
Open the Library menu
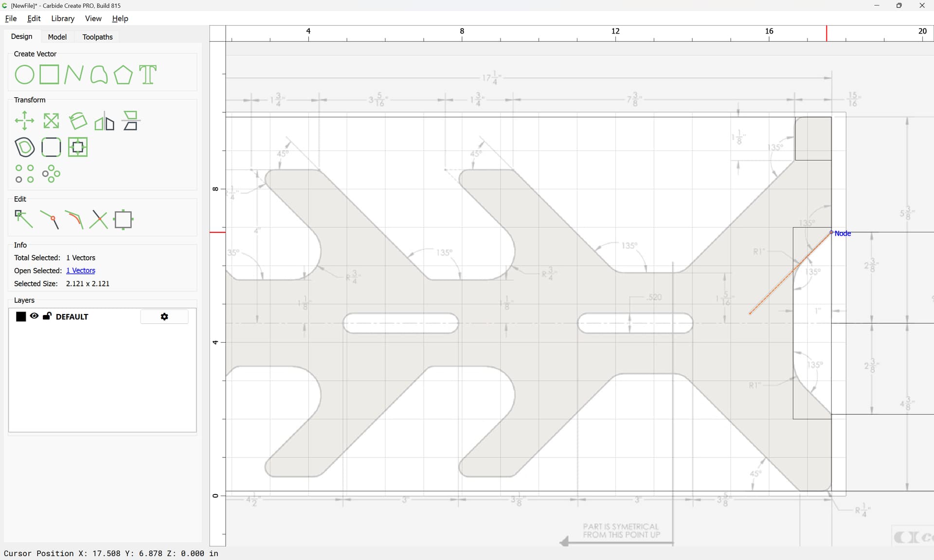click(63, 18)
